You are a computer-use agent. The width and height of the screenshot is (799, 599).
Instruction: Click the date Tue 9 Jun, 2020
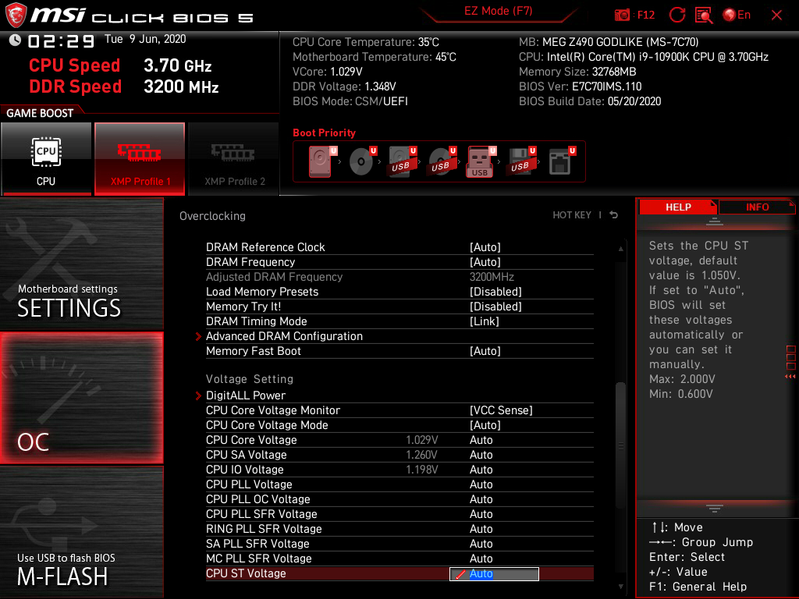[145, 39]
